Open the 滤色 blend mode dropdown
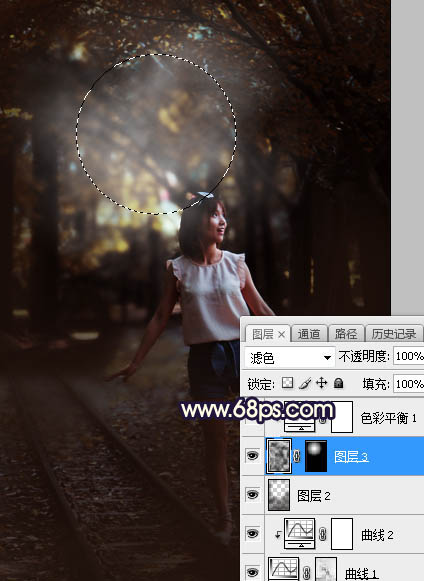 click(x=289, y=357)
